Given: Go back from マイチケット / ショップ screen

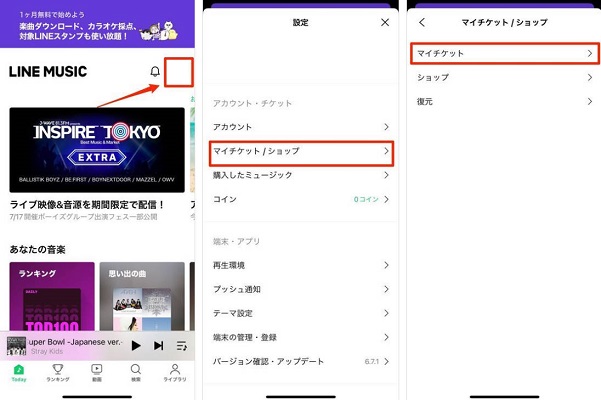Looking at the screenshot, I should (422, 22).
